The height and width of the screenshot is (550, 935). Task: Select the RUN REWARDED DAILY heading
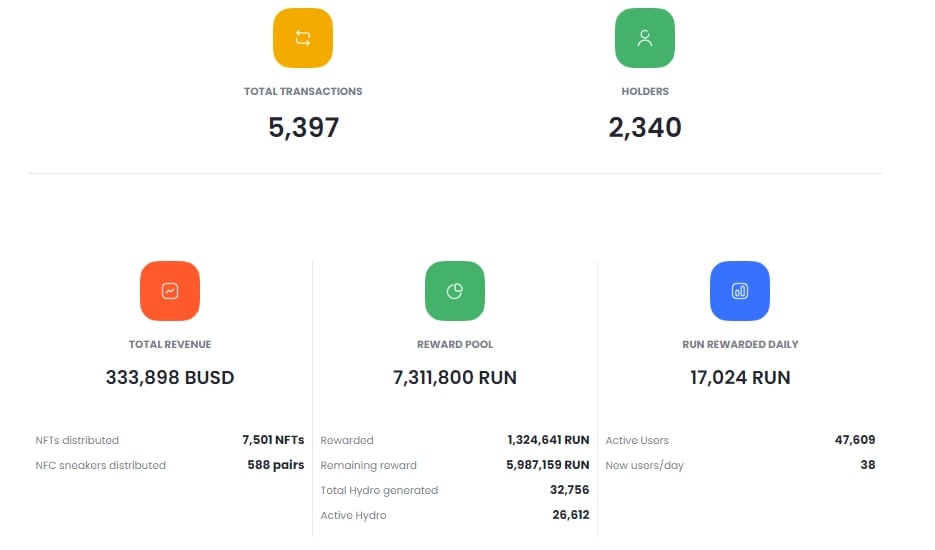point(740,344)
